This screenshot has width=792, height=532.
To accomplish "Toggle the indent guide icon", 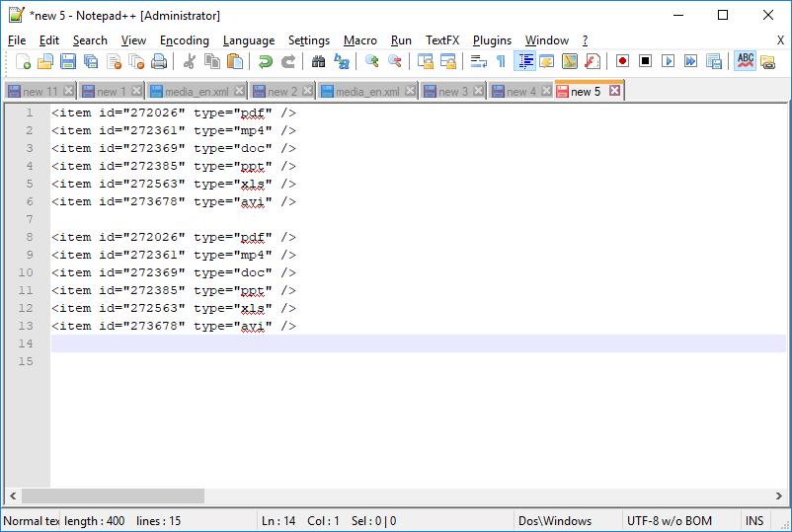I will click(524, 61).
